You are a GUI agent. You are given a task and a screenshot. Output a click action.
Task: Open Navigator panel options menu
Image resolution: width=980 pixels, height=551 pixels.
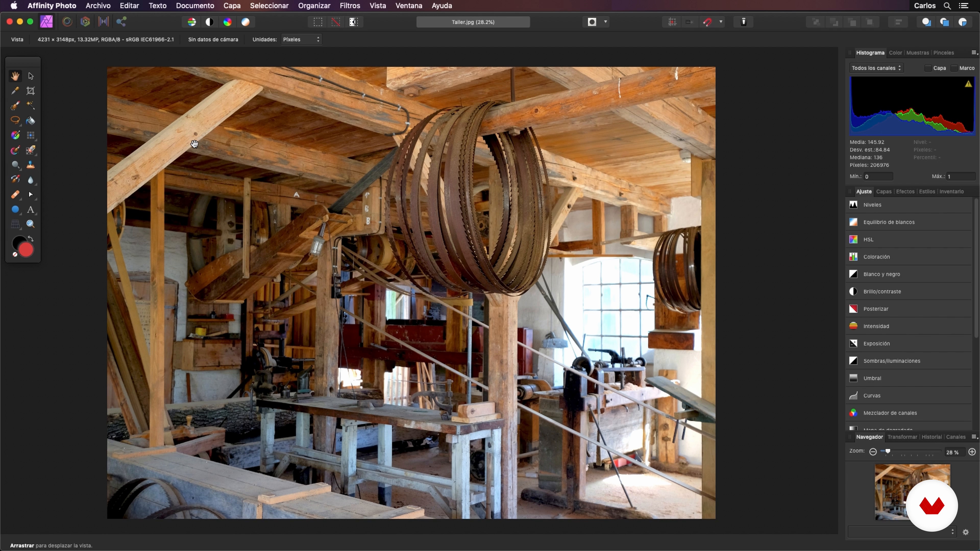pos(975,437)
